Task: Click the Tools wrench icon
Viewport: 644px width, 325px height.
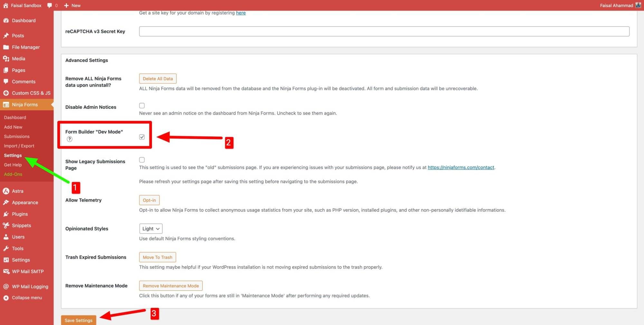Action: point(6,248)
